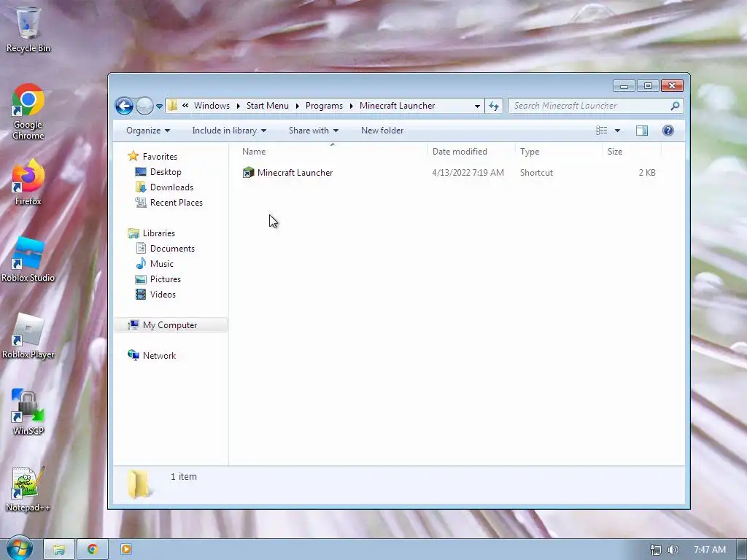Open Videos library
This screenshot has height=560, width=747.
coord(163,295)
